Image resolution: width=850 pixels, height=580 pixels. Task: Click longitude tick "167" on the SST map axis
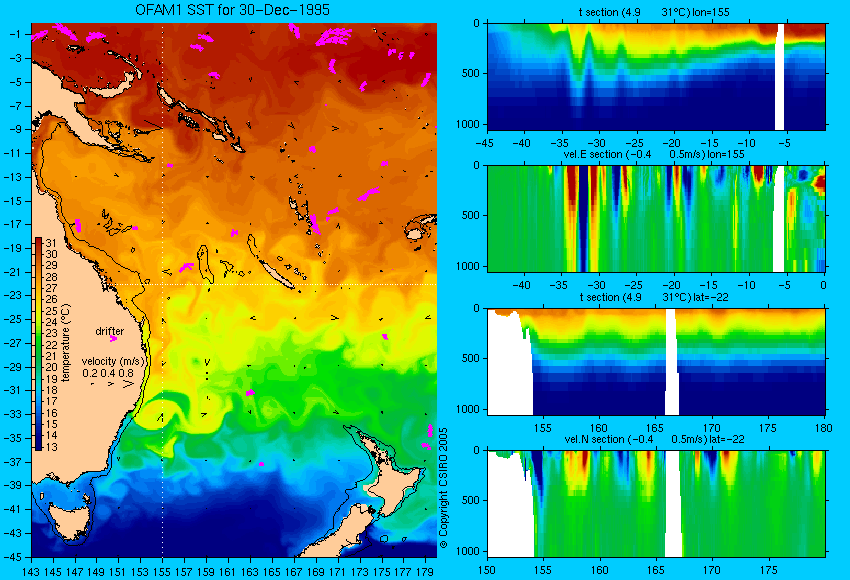[x=293, y=571]
